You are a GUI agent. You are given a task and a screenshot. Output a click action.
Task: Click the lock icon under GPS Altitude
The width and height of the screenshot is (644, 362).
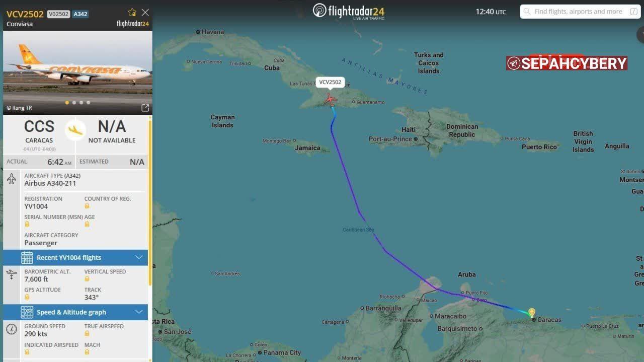click(27, 297)
